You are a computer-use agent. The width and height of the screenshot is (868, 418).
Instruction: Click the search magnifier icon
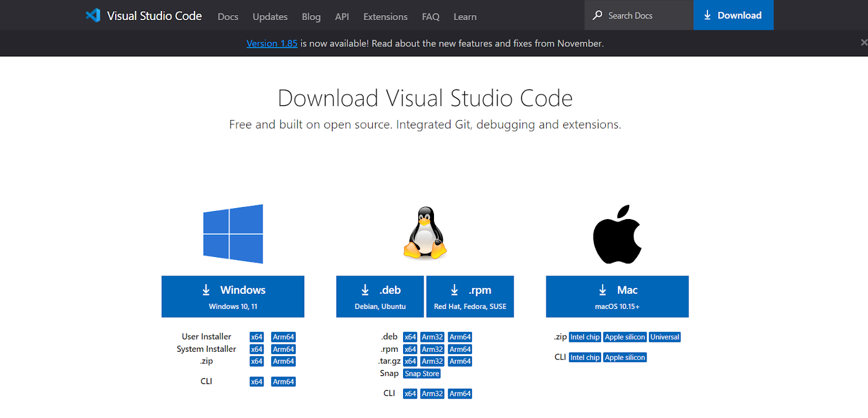(597, 15)
